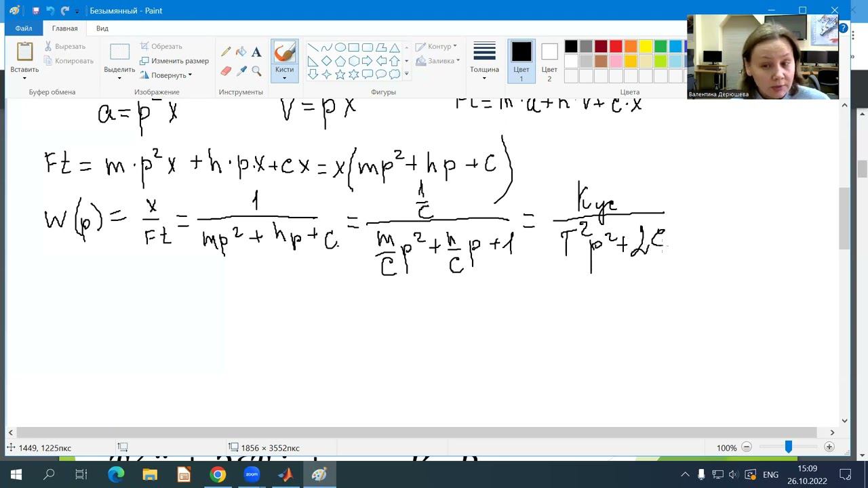Switch to the Home (Главная) tab
Viewport: 868px width, 488px height.
click(x=65, y=28)
